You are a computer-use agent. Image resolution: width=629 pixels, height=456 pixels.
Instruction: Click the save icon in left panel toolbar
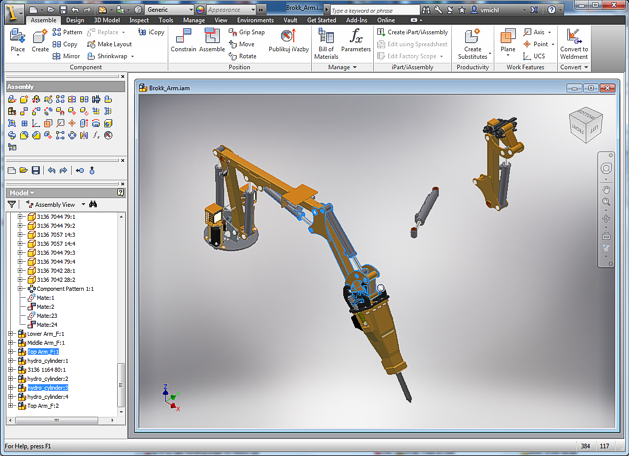[x=36, y=170]
